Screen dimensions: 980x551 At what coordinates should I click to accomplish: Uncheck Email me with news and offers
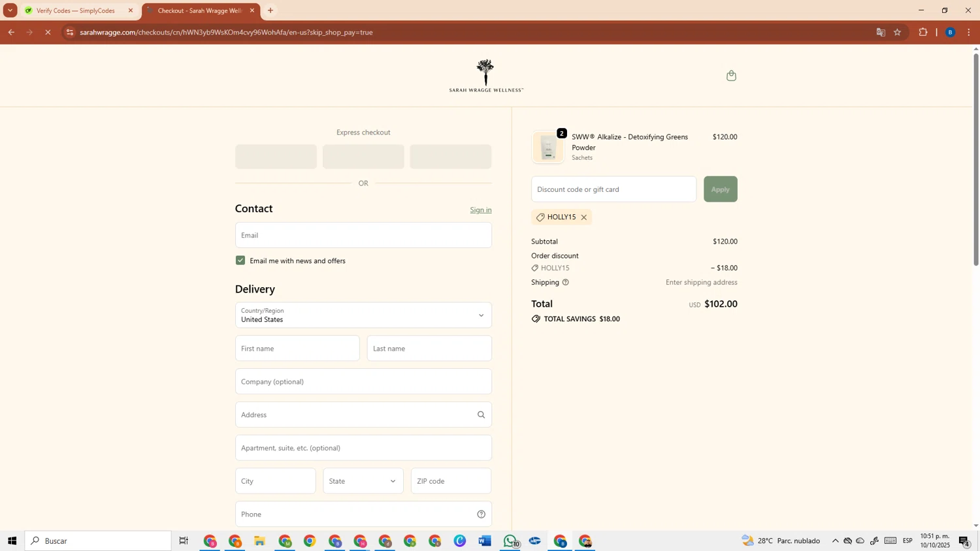pos(240,260)
